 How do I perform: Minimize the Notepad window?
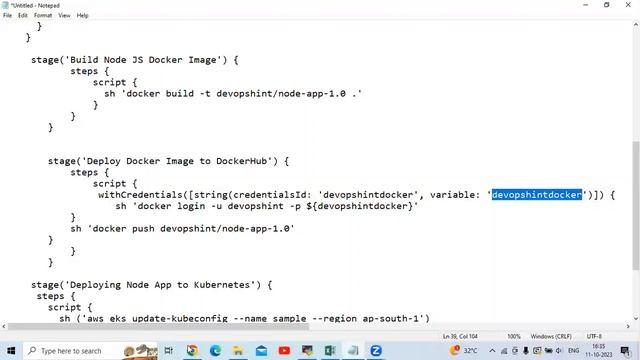click(x=586, y=5)
